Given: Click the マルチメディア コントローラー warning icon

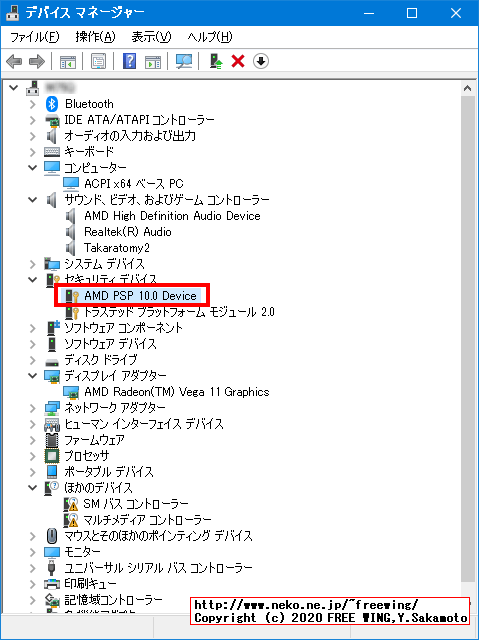Looking at the screenshot, I should 71,520.
